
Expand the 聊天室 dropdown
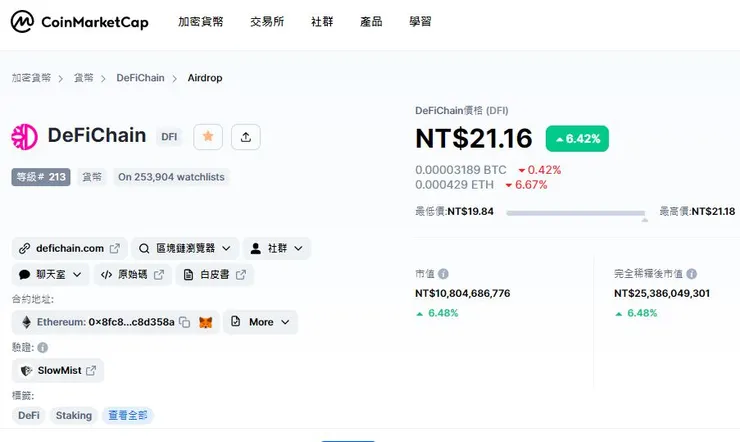(x=50, y=275)
